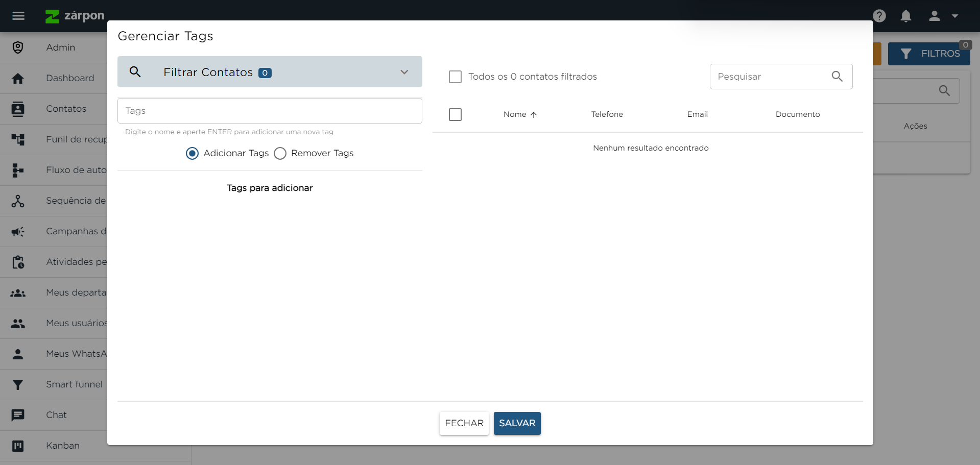Click the Admin shield icon

click(18, 47)
